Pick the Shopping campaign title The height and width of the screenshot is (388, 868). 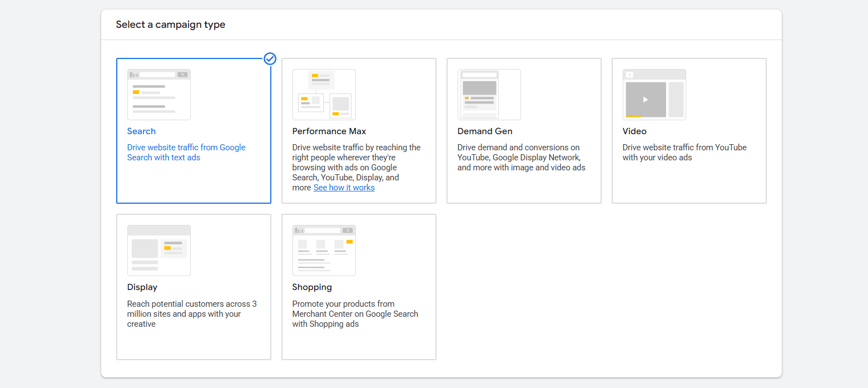(312, 287)
